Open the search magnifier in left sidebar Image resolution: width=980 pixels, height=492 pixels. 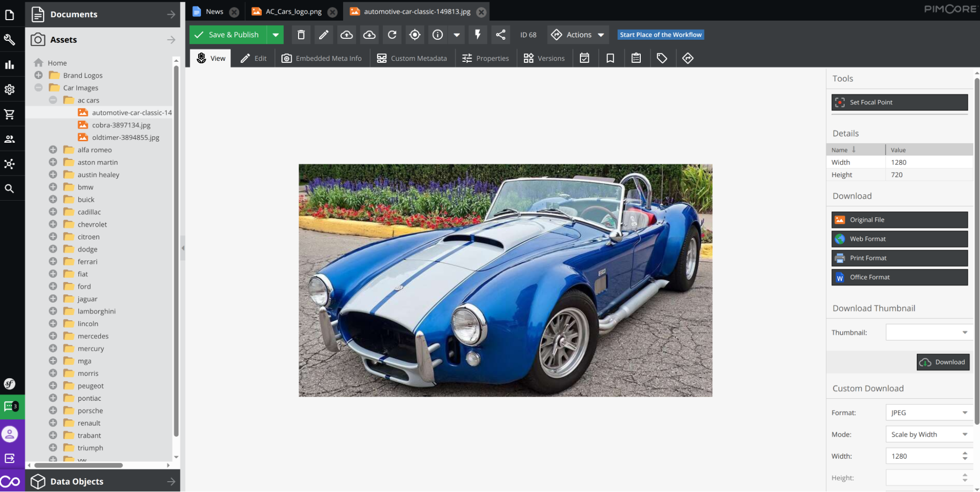click(9, 188)
